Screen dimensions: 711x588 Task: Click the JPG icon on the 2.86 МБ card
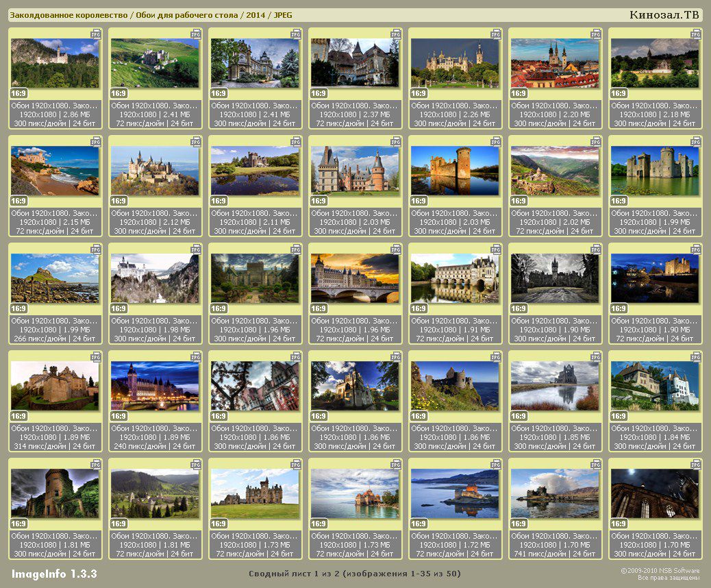click(x=96, y=34)
